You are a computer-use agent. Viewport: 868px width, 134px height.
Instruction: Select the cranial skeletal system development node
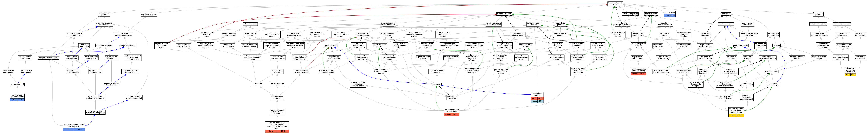click(x=134, y=97)
